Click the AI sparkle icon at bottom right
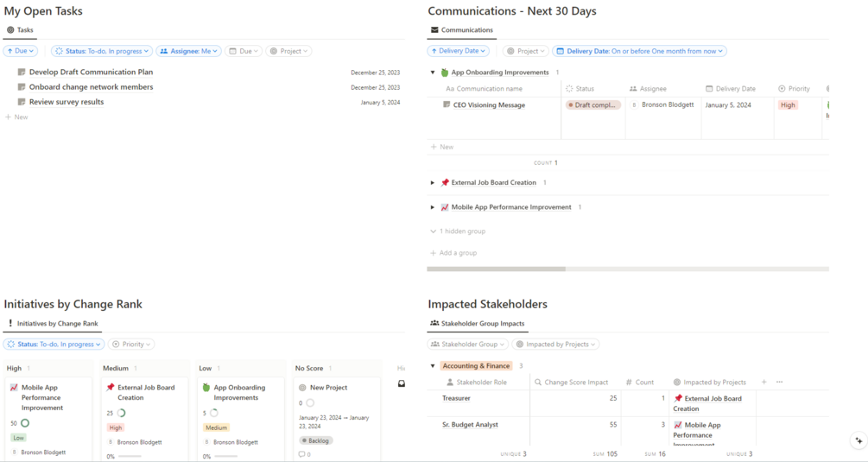868x462 pixels. click(x=858, y=440)
